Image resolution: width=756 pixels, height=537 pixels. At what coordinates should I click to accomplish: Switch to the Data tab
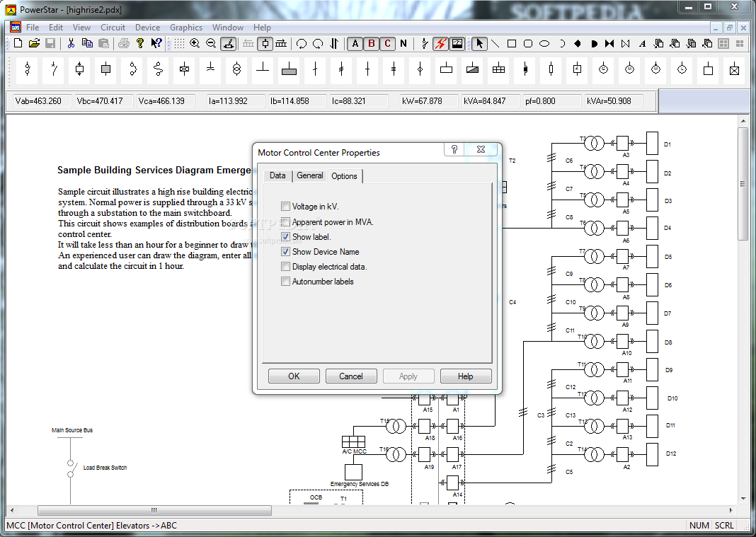(x=277, y=175)
